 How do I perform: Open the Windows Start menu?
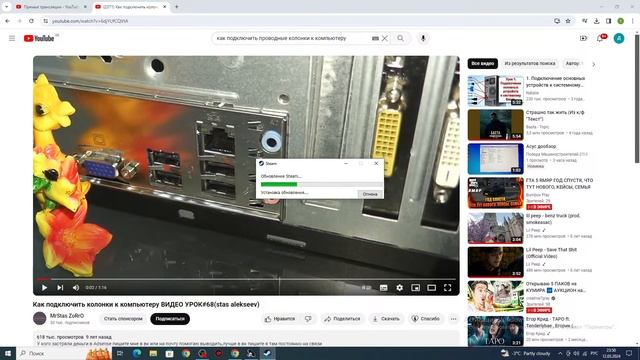(8, 353)
